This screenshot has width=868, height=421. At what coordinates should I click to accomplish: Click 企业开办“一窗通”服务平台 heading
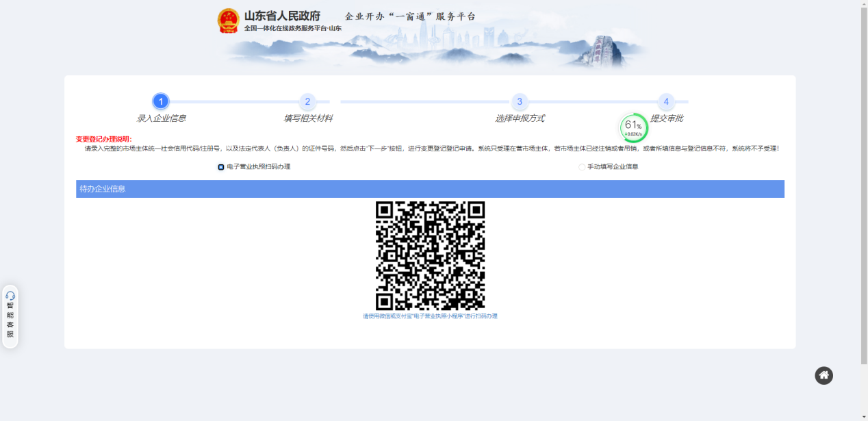(410, 16)
